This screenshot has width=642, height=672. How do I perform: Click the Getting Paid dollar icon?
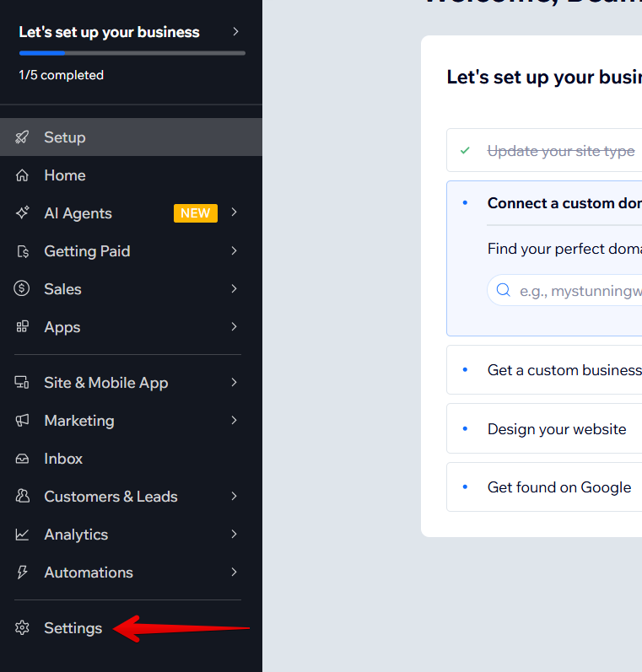(23, 251)
